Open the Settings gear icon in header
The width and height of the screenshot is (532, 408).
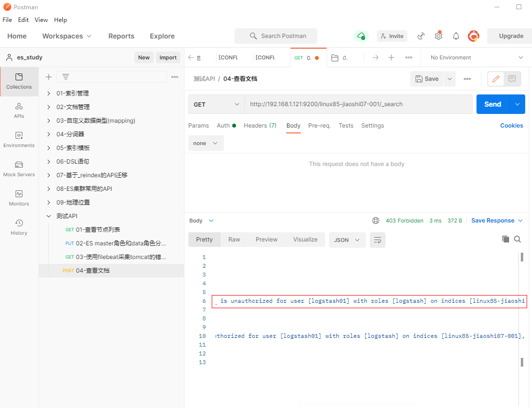coord(439,36)
